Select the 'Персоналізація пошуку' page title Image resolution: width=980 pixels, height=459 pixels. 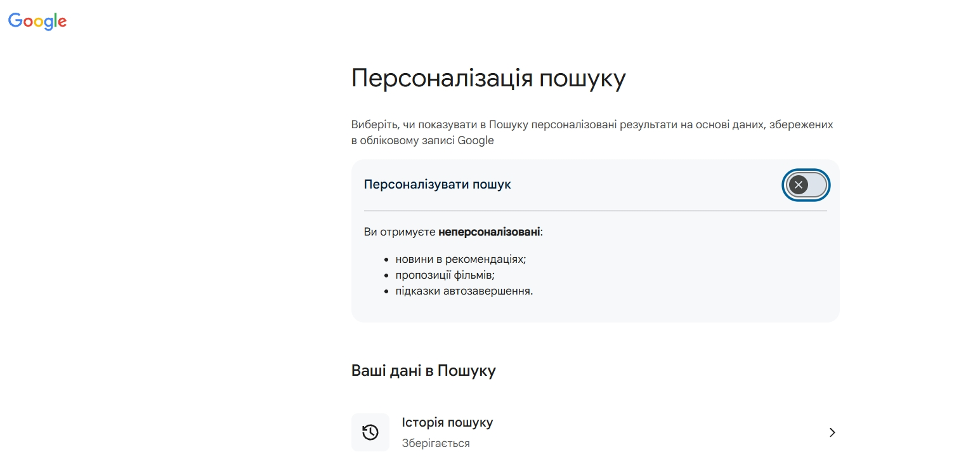point(488,77)
